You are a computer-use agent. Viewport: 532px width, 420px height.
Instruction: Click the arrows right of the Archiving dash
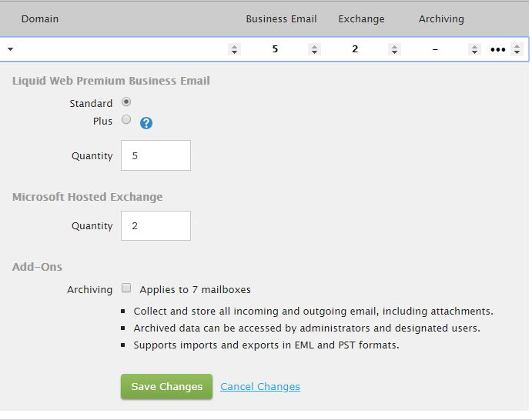pos(474,49)
